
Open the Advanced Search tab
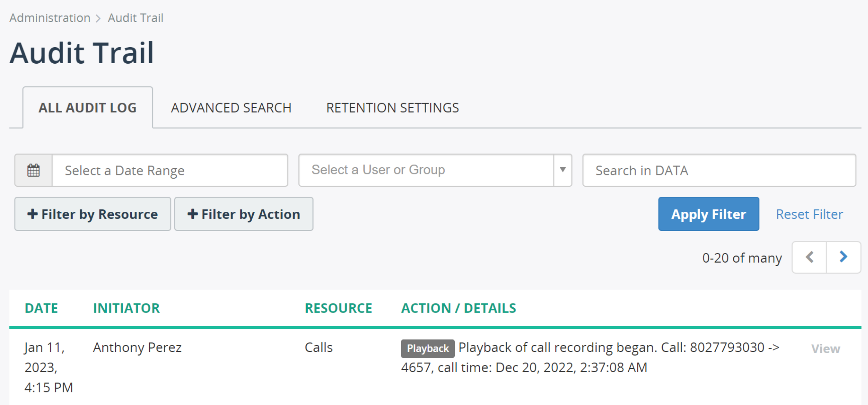(231, 108)
